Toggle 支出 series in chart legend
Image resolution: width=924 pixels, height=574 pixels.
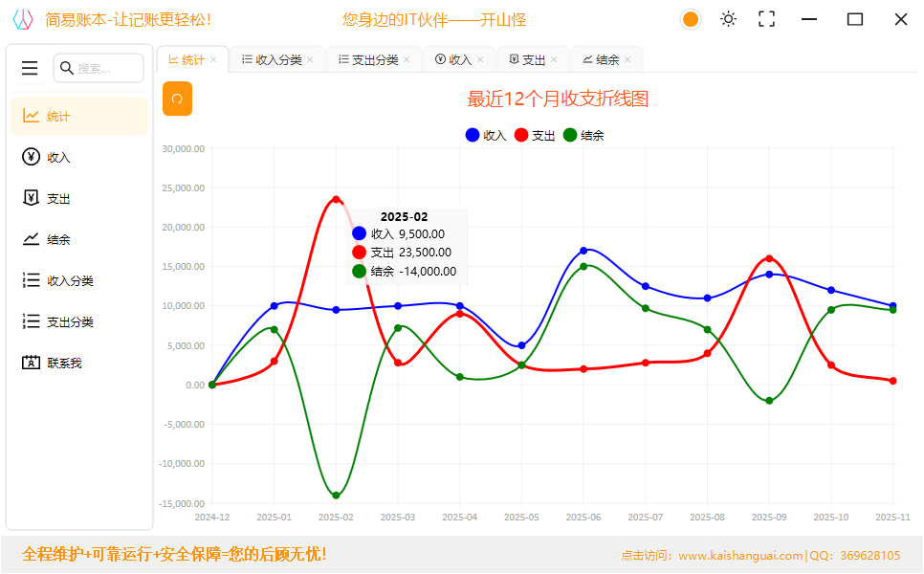click(535, 135)
